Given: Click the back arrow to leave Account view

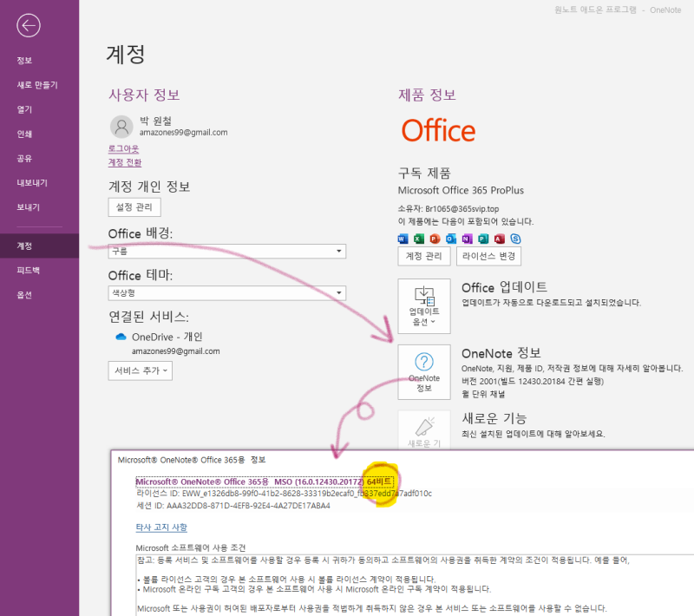Looking at the screenshot, I should (29, 26).
